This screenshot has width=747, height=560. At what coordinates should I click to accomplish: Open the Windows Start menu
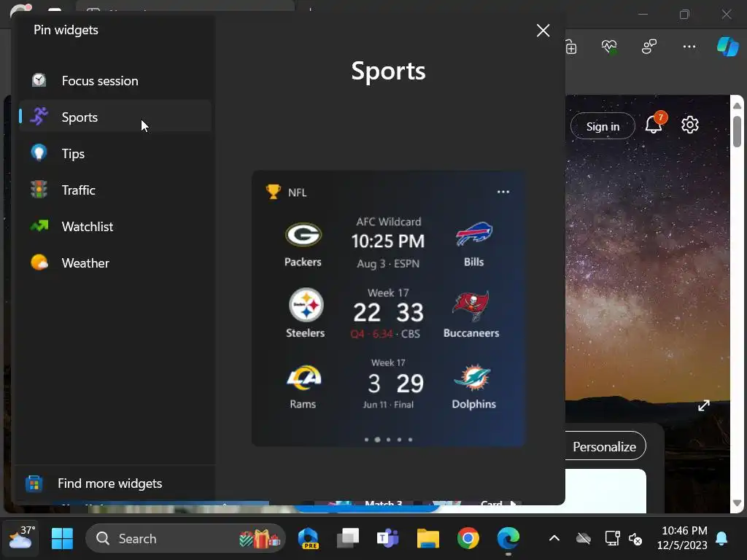62,539
